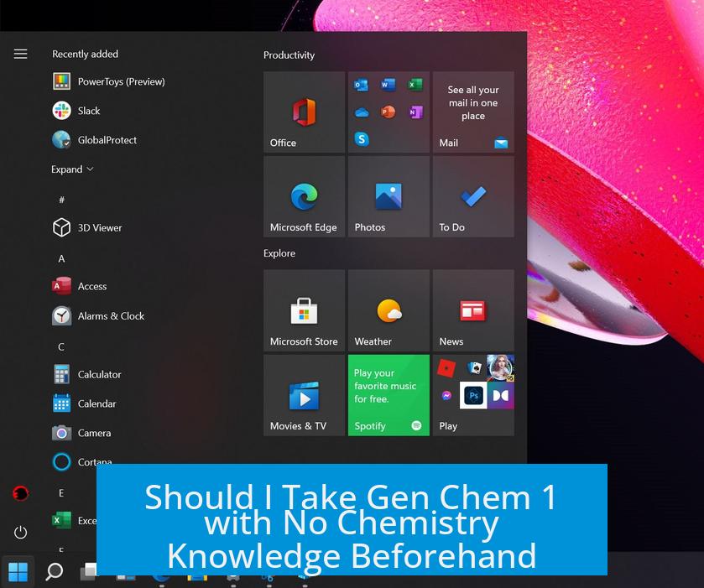Open Dolby icon in the Play tile

501,395
